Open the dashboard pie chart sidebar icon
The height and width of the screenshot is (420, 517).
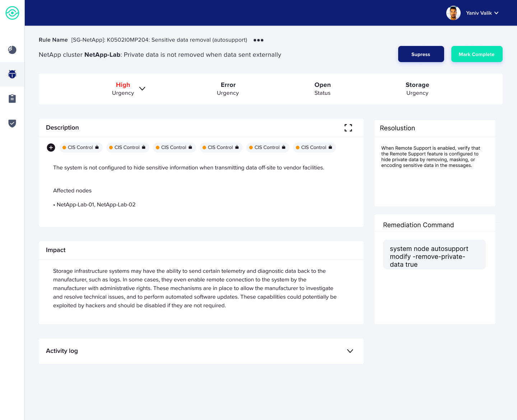12,50
